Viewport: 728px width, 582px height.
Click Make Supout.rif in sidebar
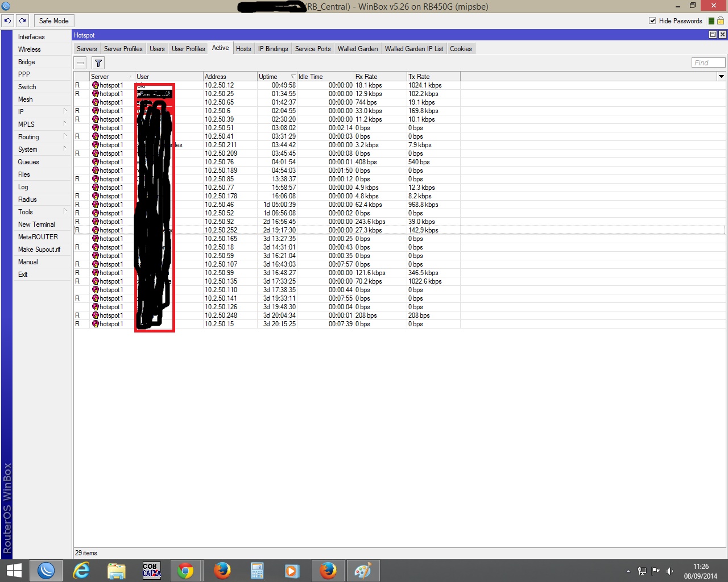click(43, 250)
